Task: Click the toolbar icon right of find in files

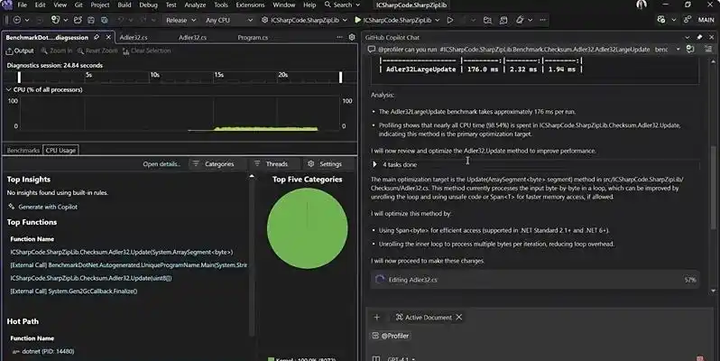Action: pos(503,20)
